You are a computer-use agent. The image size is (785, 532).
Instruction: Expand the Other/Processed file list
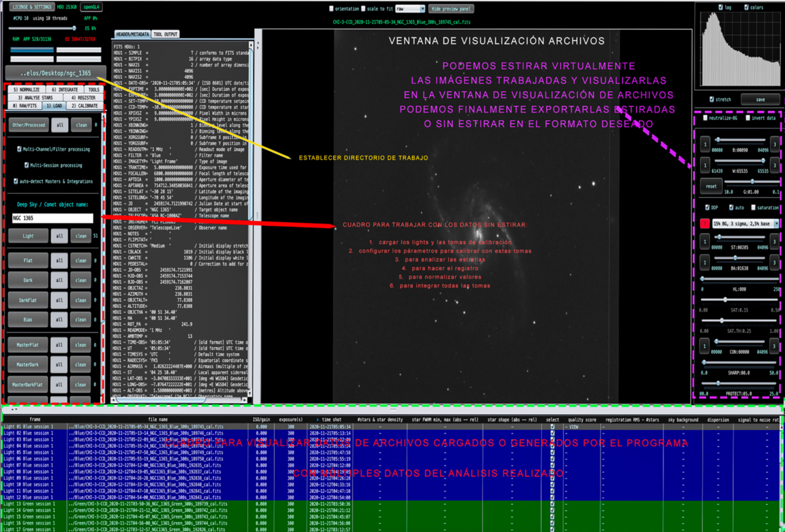(28, 125)
